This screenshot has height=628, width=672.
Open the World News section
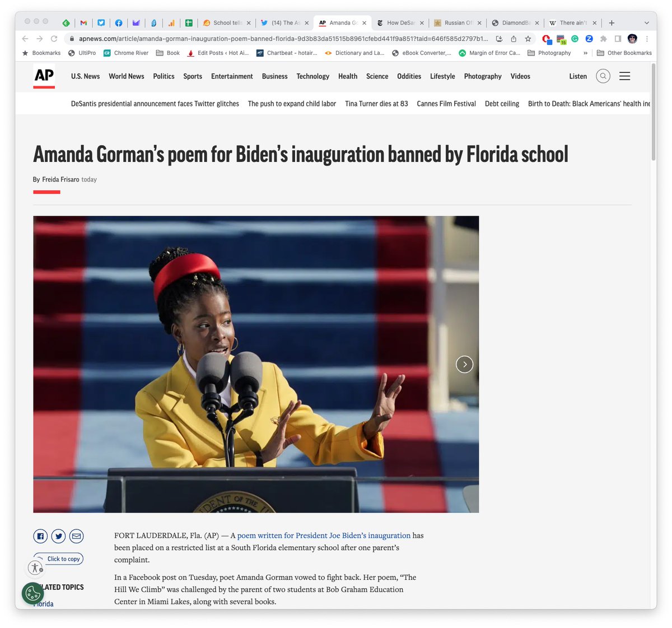coord(127,76)
